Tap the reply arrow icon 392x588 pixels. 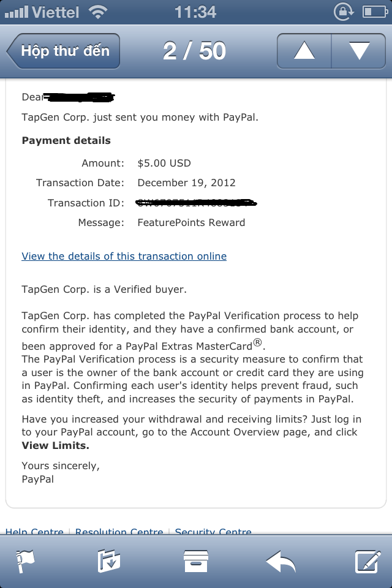pyautogui.click(x=281, y=561)
